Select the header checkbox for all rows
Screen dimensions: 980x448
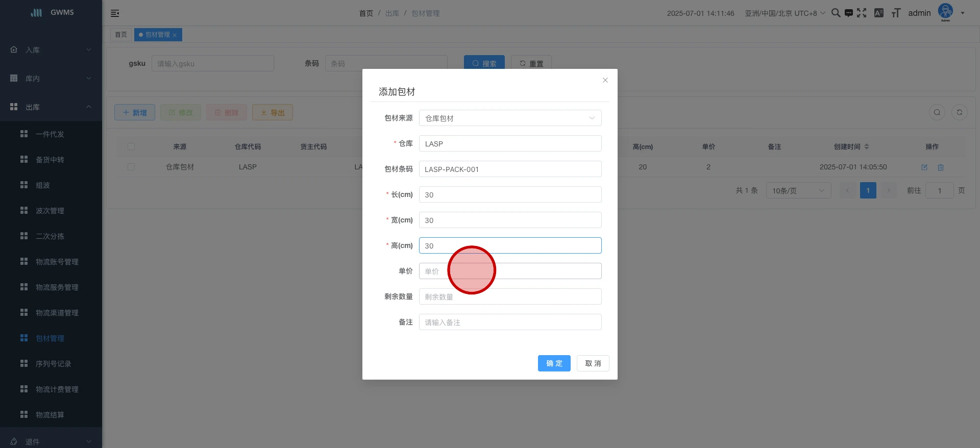click(131, 146)
